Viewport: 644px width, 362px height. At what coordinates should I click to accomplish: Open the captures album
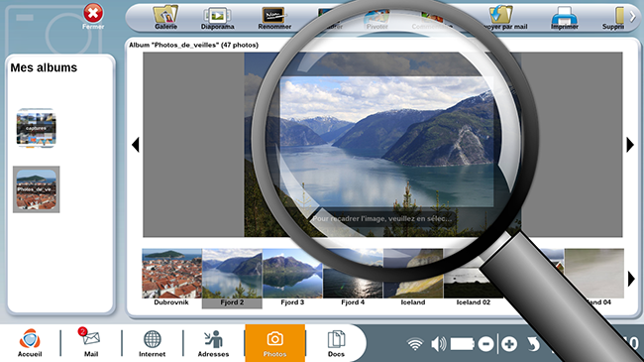pyautogui.click(x=36, y=128)
